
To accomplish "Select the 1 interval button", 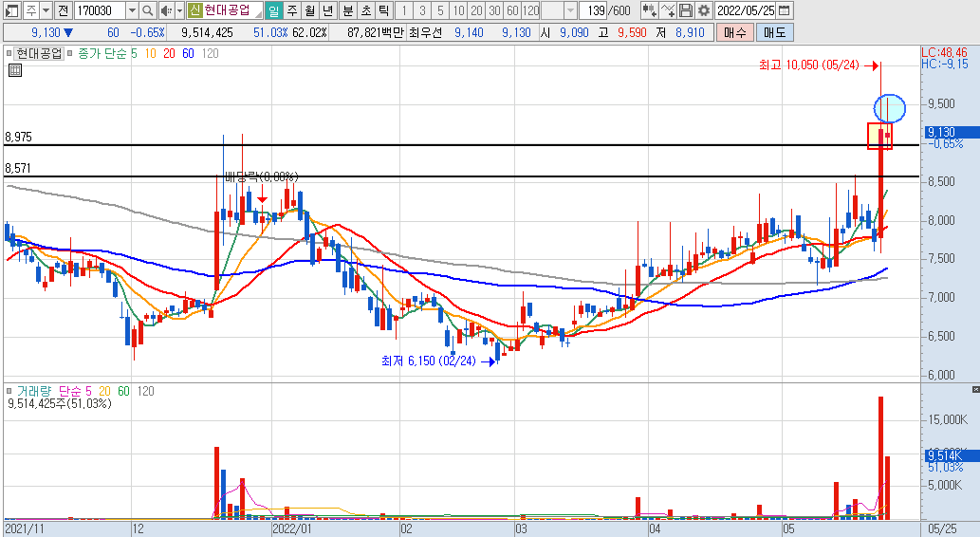I will [404, 10].
